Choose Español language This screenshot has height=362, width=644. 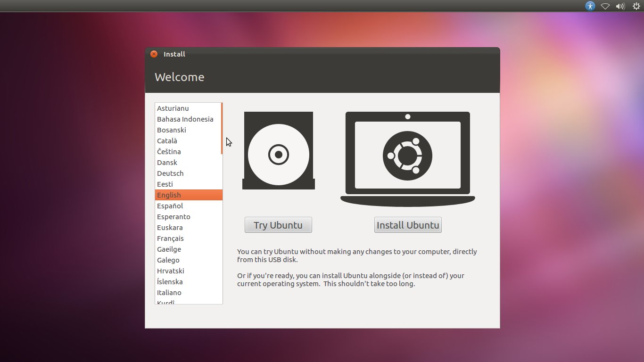point(189,206)
